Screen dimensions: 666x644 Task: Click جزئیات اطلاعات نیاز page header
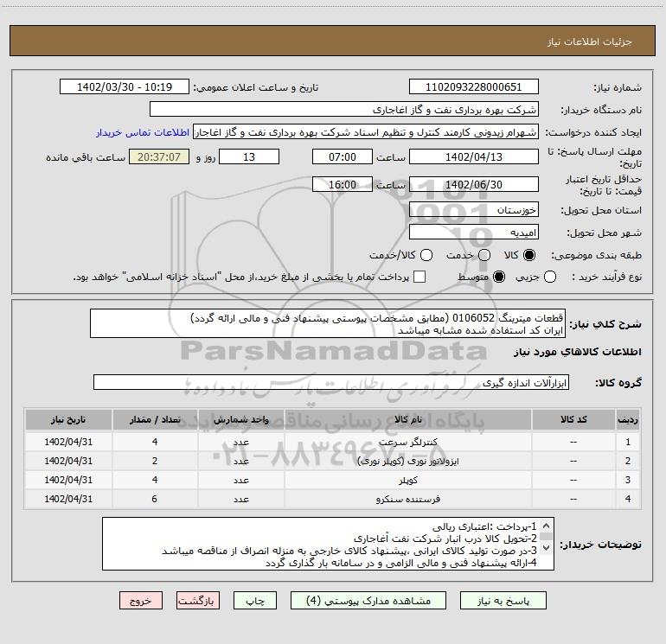[590, 41]
